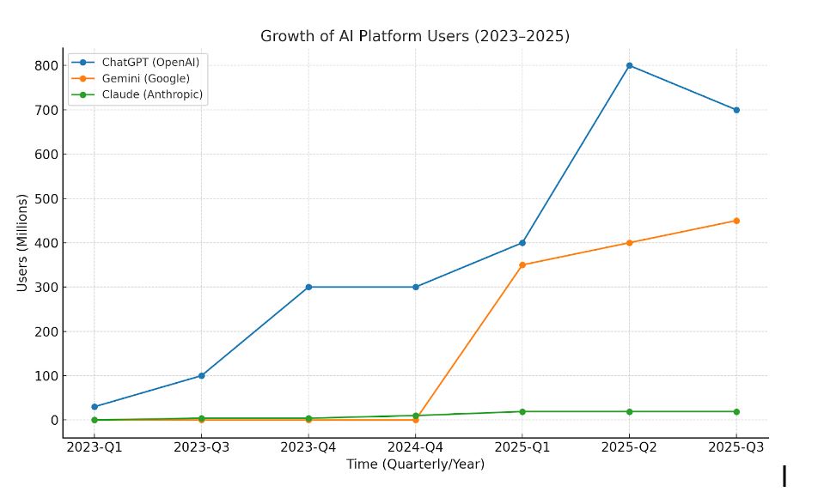Select the Gemini data point at 2025-Q2
Screen dimensions: 818x504
click(629, 243)
